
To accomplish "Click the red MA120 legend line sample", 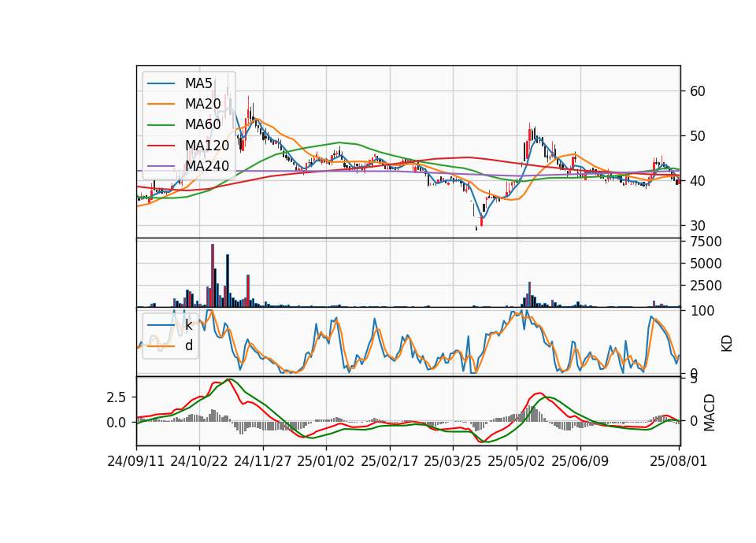I will click(x=161, y=146).
